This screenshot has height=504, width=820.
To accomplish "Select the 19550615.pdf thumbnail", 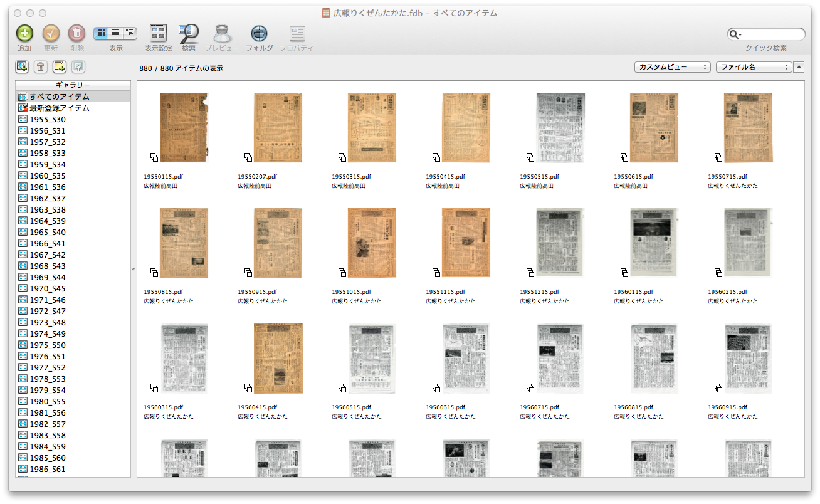I will [x=654, y=128].
